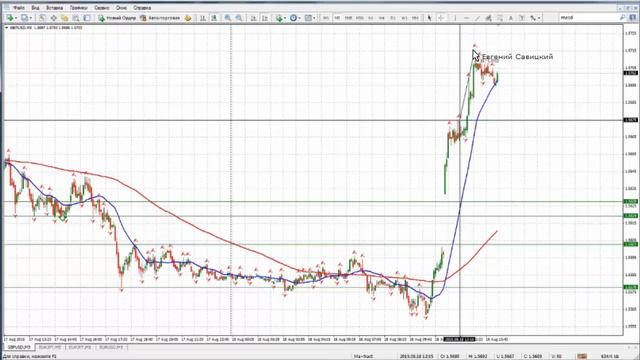Open the Вид menu
Viewport: 640px width, 360px height.
coord(36,8)
